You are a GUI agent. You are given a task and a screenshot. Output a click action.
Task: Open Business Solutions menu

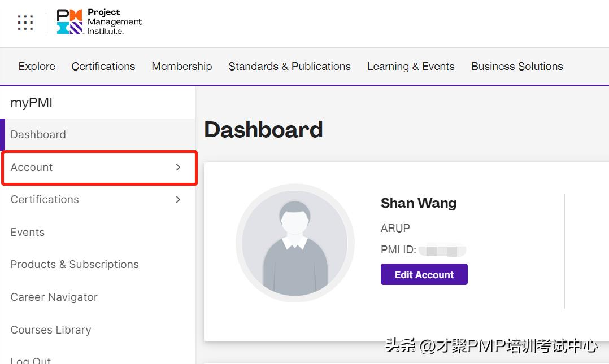click(517, 67)
